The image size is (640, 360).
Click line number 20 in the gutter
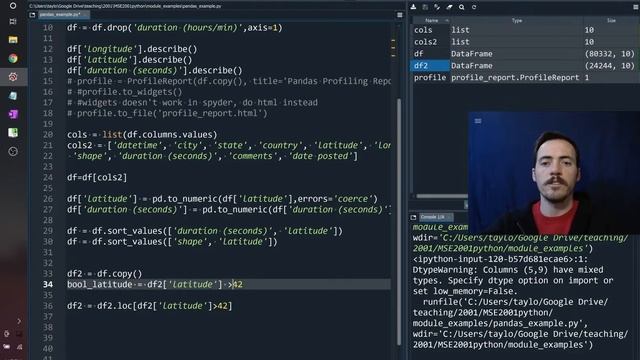click(48, 134)
